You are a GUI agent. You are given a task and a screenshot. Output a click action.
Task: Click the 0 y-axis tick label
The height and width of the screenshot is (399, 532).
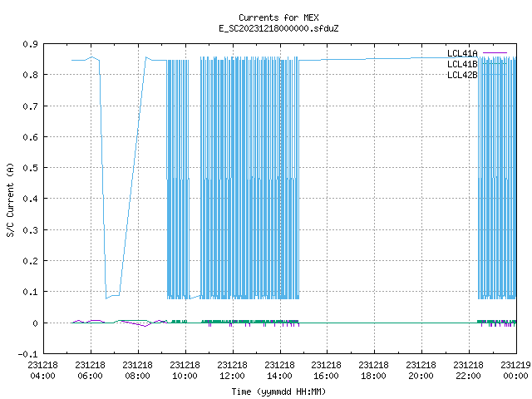coord(35,323)
